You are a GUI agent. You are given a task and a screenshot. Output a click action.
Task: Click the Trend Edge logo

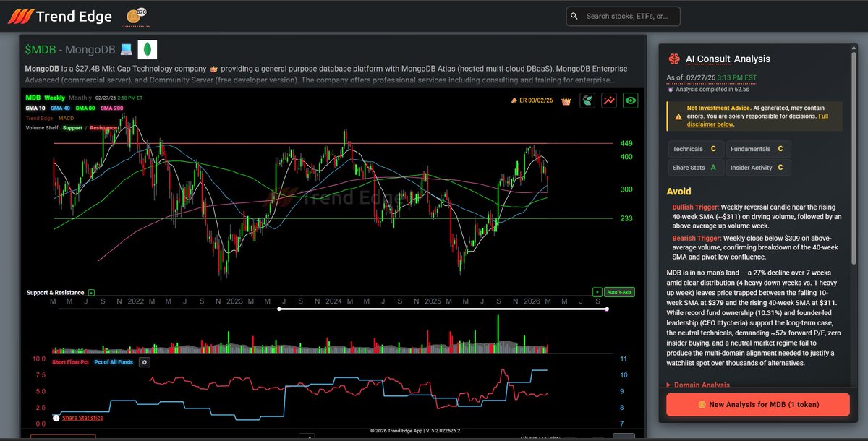(60, 16)
